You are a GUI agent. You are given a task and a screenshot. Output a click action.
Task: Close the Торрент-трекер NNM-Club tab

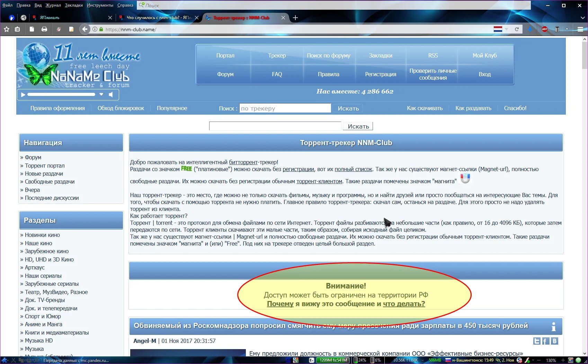click(x=283, y=18)
